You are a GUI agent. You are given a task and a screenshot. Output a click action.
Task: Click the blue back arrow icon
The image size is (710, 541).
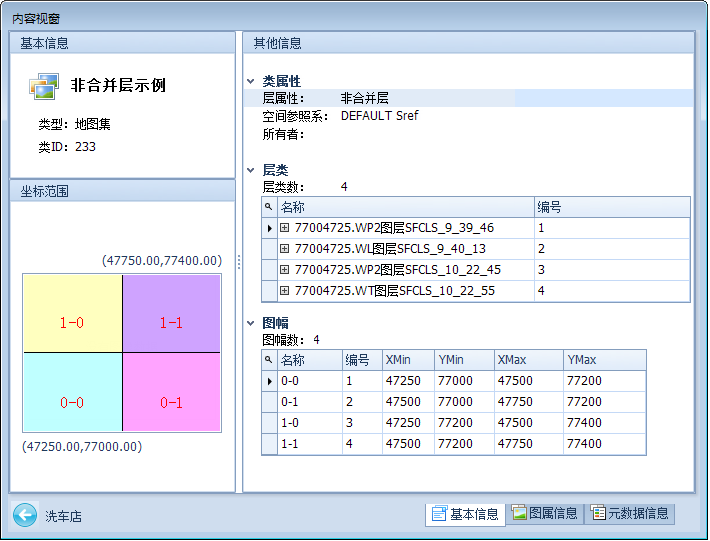25,515
